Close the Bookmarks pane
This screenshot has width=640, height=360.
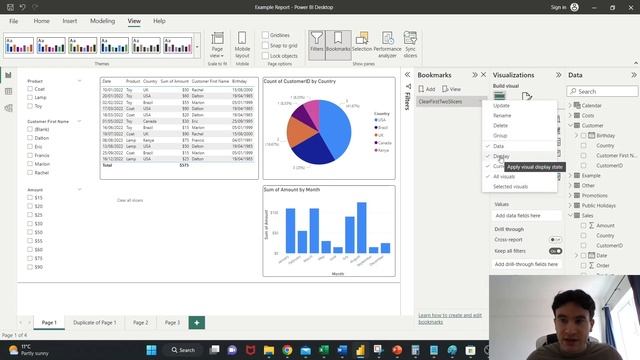point(484,75)
